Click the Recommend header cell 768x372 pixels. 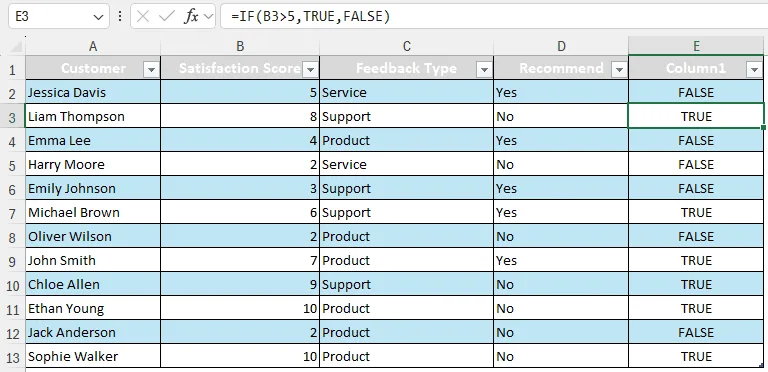point(561,68)
